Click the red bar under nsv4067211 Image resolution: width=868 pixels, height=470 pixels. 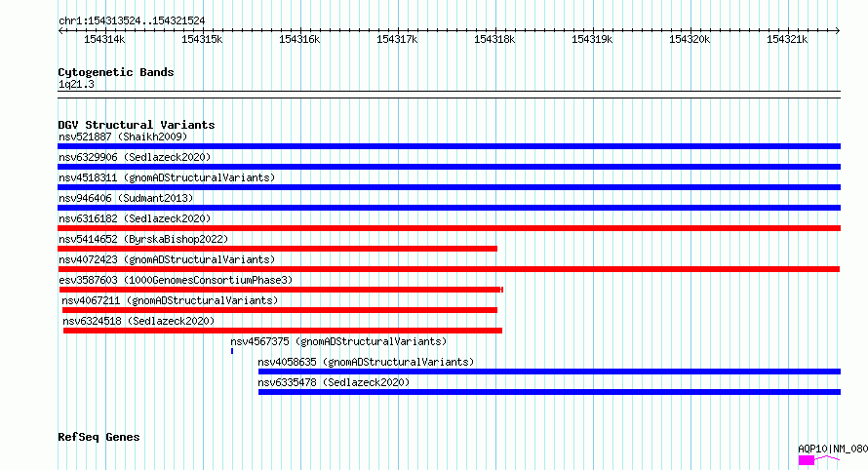click(280, 310)
